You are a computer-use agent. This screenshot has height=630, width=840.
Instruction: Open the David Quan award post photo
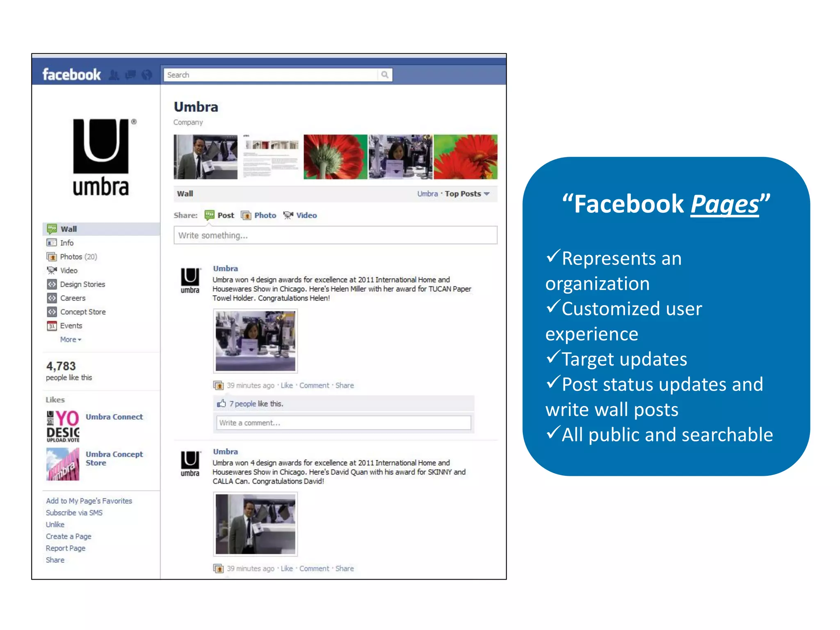click(255, 524)
